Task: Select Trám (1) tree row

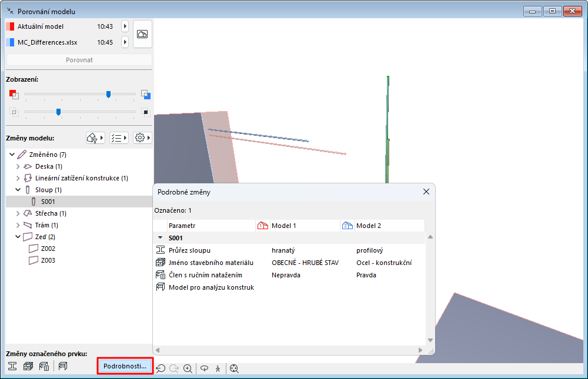Action: pos(79,225)
